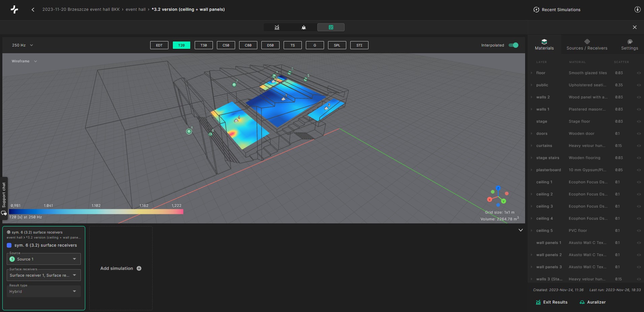The height and width of the screenshot is (312, 644).
Task: Expand the Wireframe display mode dropdown
Action: (x=24, y=61)
